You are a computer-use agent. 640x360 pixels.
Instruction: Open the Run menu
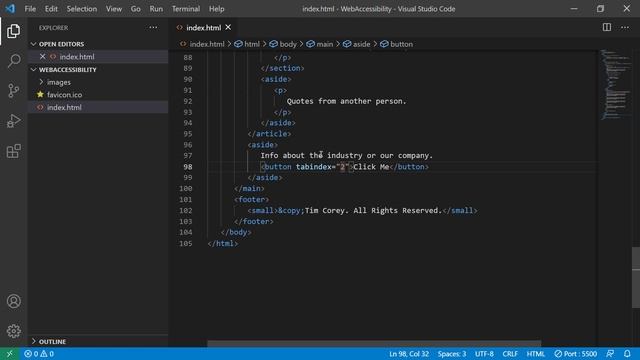click(156, 9)
